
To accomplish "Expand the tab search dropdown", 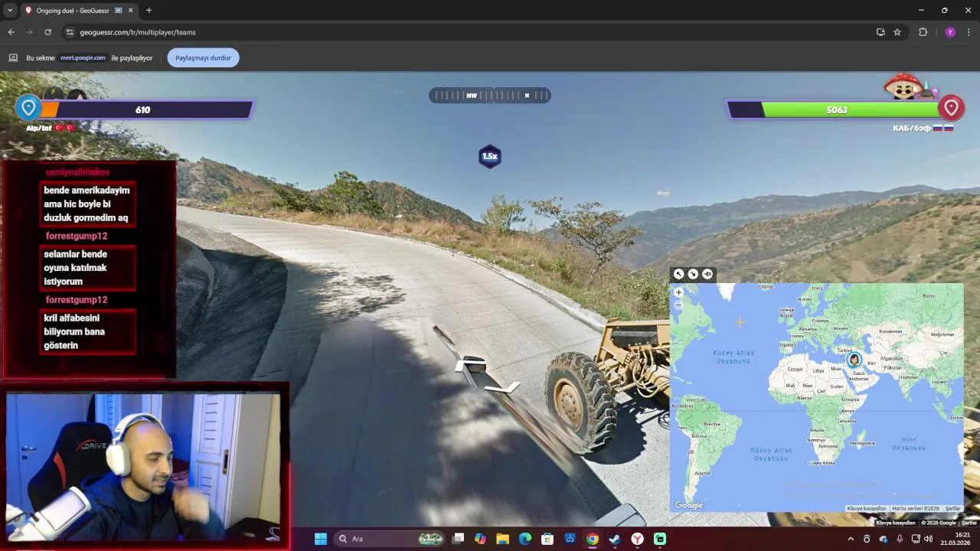I will pos(10,11).
